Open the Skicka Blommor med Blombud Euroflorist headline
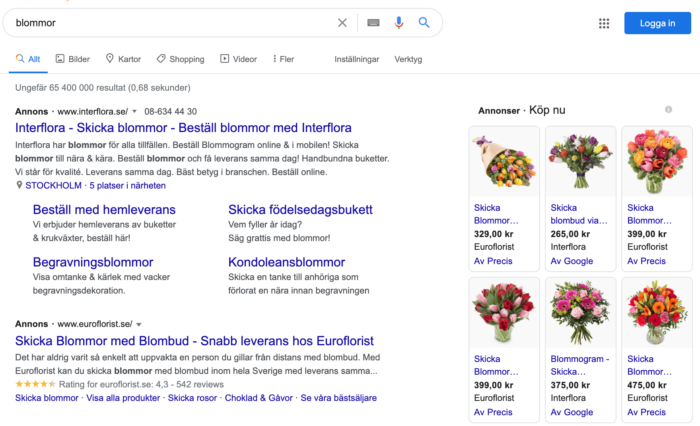 [194, 341]
